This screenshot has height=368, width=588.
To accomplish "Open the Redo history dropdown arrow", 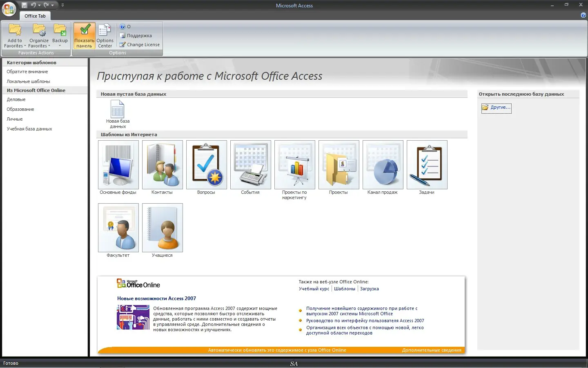I will (52, 5).
